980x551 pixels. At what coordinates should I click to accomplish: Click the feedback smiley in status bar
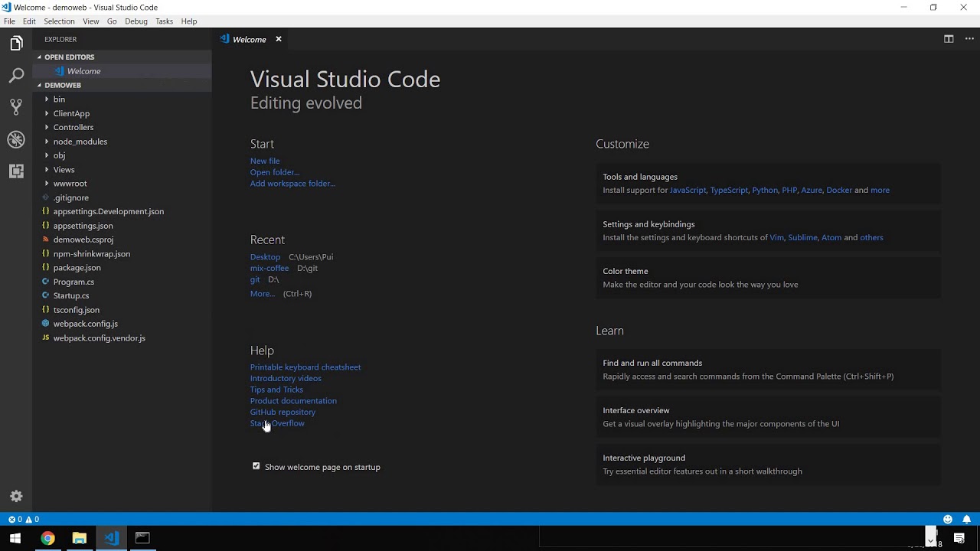(948, 519)
